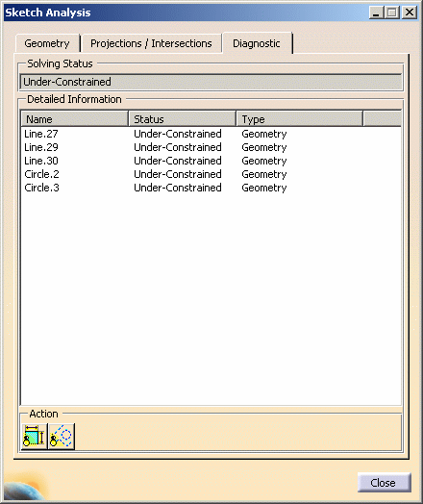Select the Diagnostic tab
This screenshot has height=504, width=423.
coord(257,43)
